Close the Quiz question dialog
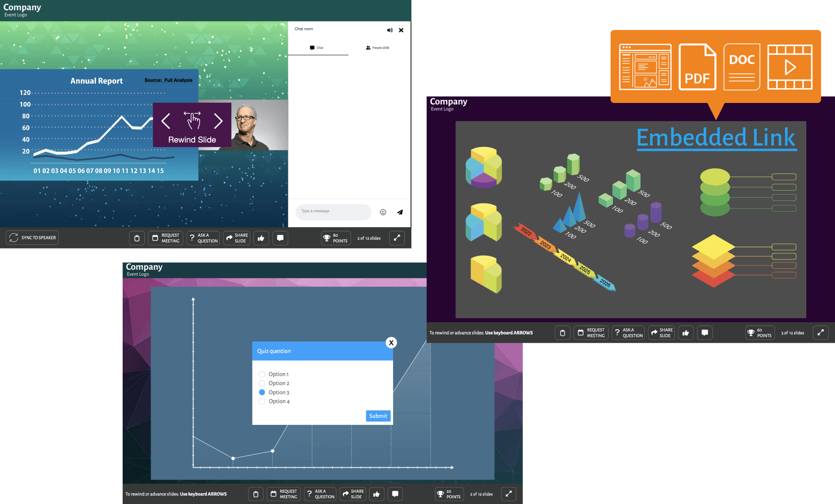The height and width of the screenshot is (504, 835). [x=391, y=343]
